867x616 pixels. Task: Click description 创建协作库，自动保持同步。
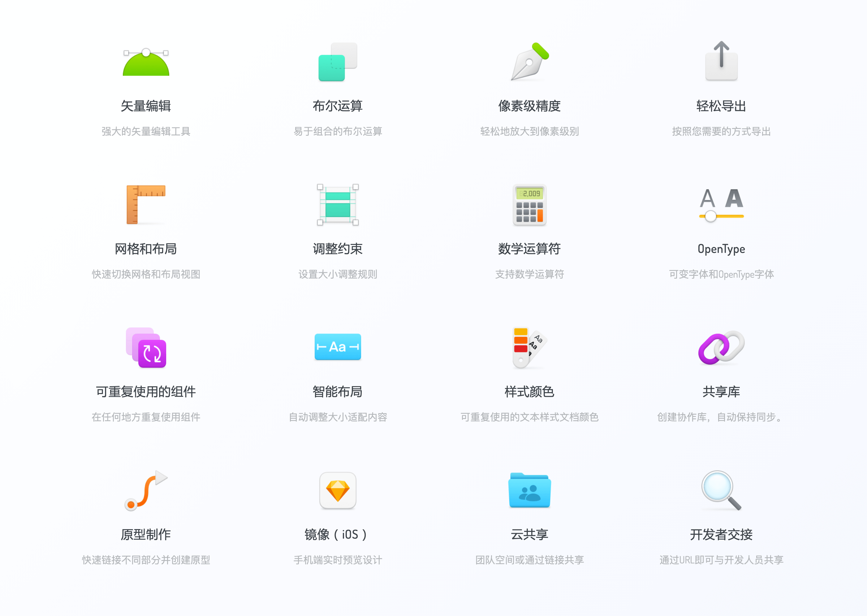(x=719, y=417)
